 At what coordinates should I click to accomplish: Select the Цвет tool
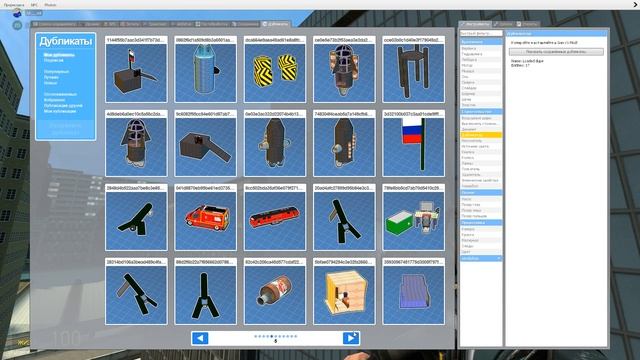coord(481,252)
